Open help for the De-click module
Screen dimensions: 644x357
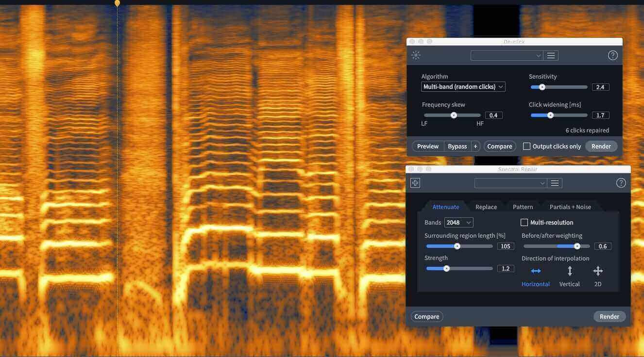coord(613,55)
